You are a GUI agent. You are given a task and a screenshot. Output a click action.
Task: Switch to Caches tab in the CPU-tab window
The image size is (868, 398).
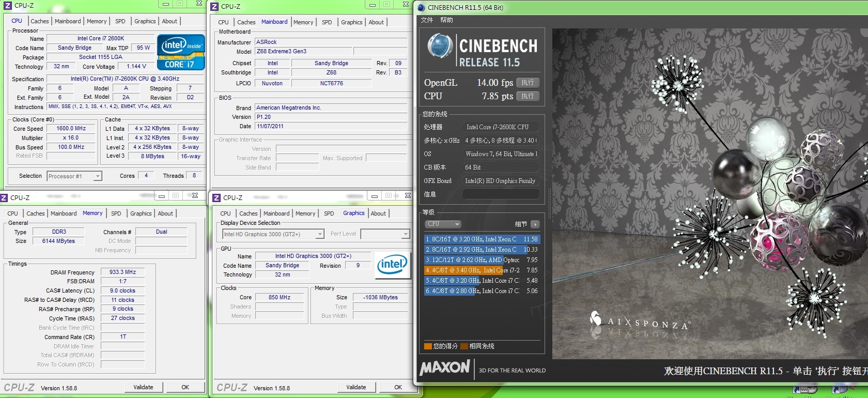click(x=39, y=21)
